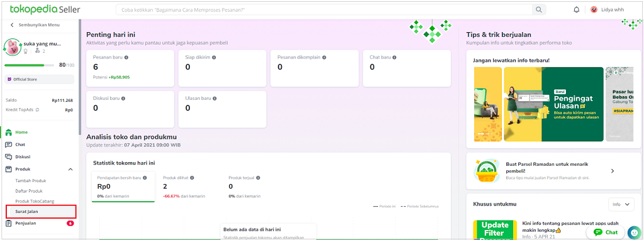
Task: Open Chat from the sidebar icon
Action: pyautogui.click(x=9, y=145)
